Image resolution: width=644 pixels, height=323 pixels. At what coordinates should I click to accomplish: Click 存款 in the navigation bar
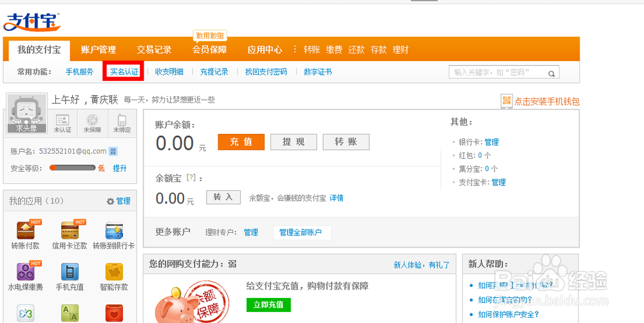tap(378, 50)
